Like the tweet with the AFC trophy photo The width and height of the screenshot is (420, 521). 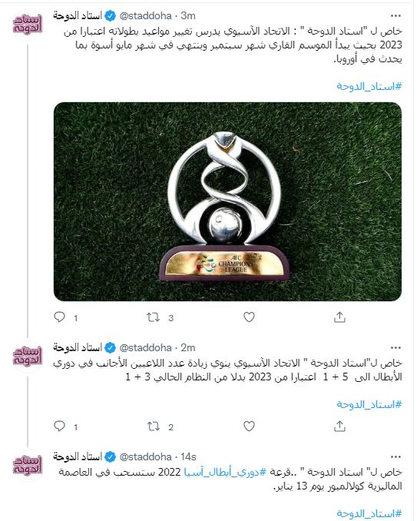pos(249,317)
